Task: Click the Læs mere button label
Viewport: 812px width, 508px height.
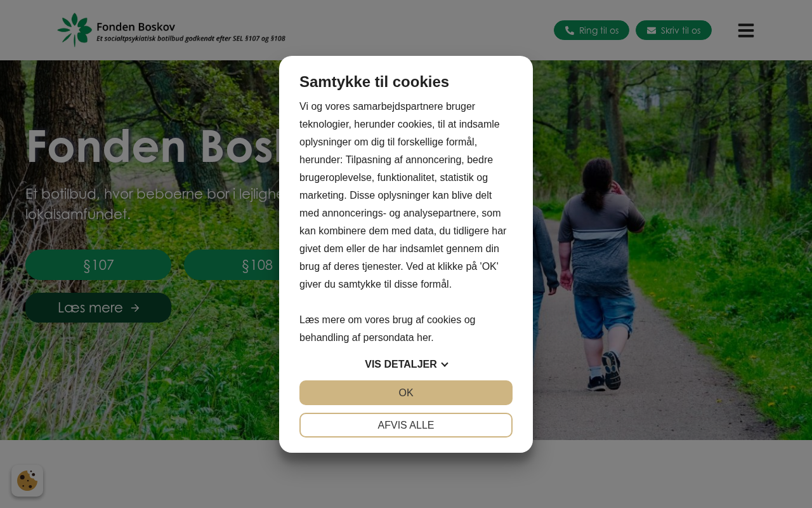Action: point(90,307)
